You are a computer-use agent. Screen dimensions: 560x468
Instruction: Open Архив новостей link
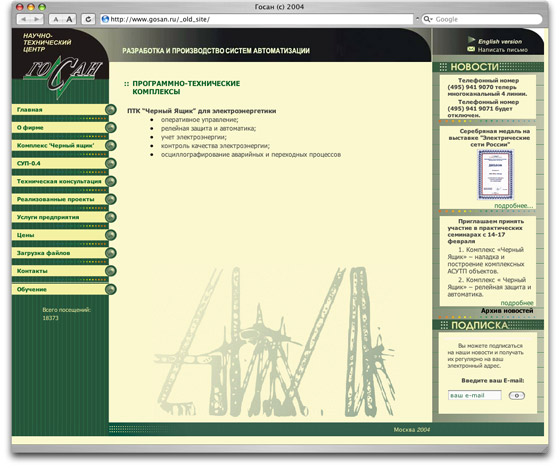point(507,311)
